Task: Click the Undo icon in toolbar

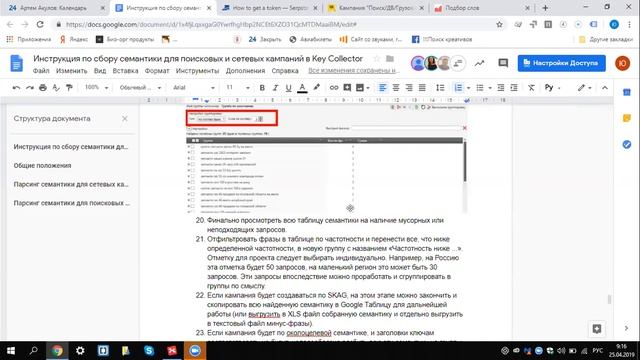Action: pyautogui.click(x=16, y=87)
